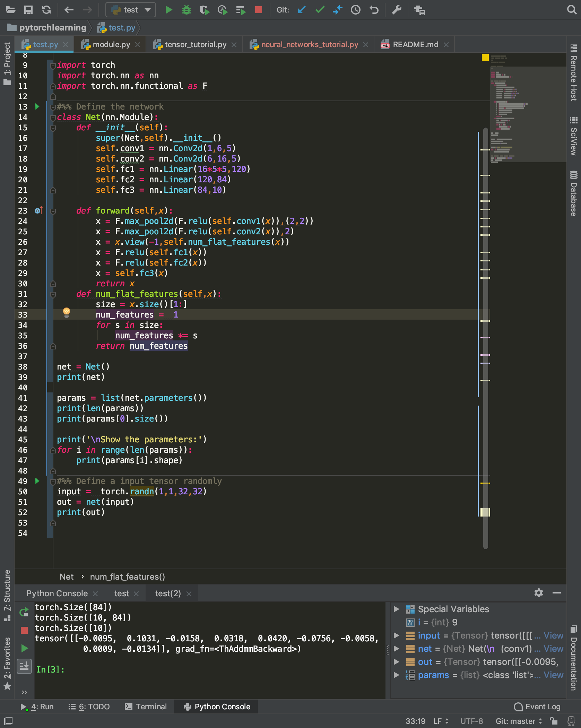581x728 pixels.
Task: Execute current statement in console
Action: click(24, 648)
